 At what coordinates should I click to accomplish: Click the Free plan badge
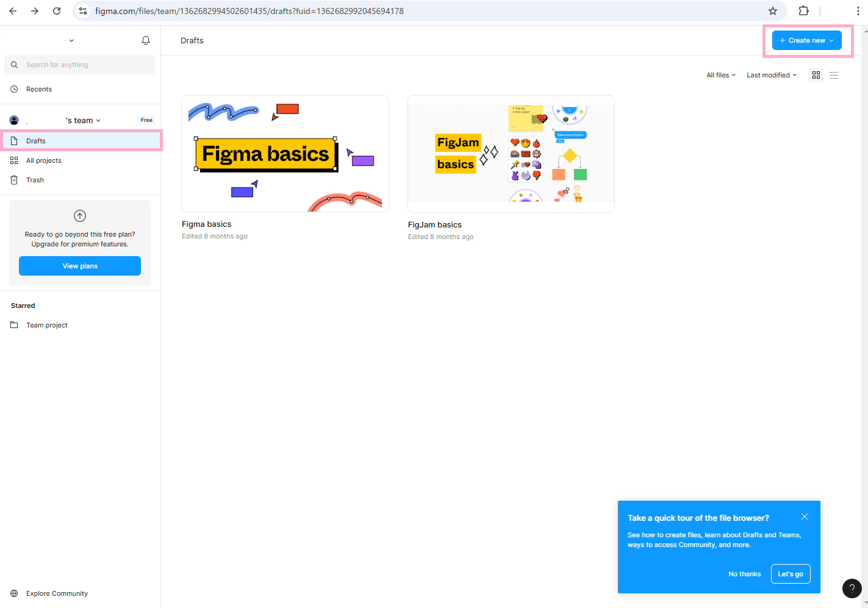(146, 120)
